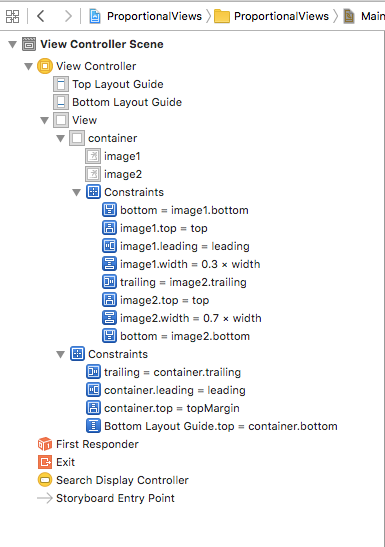385x547 pixels.
Task: Select the Storyboard Entry Point row
Action: tap(106, 498)
